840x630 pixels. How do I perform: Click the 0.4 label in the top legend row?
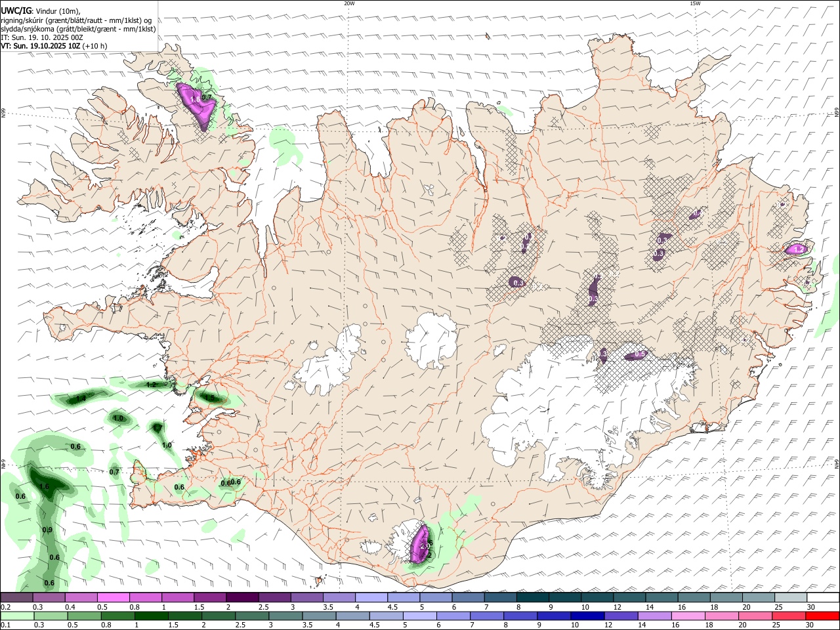pyautogui.click(x=70, y=607)
